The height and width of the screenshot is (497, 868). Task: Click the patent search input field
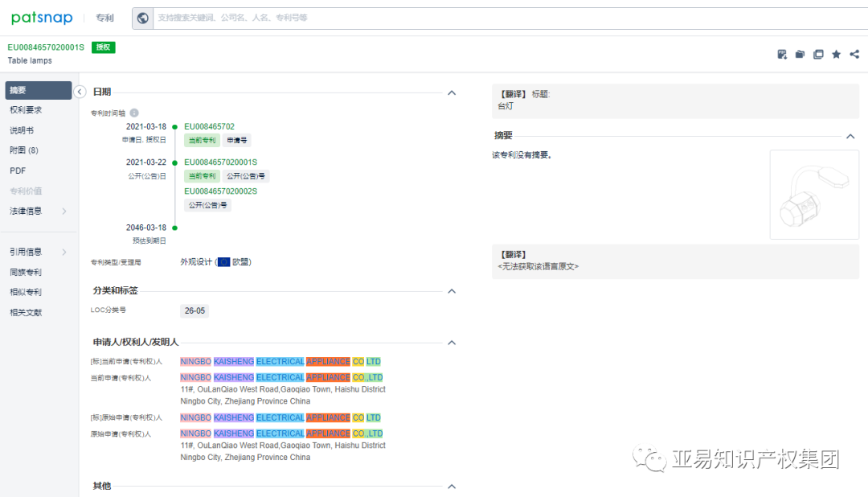(x=510, y=18)
